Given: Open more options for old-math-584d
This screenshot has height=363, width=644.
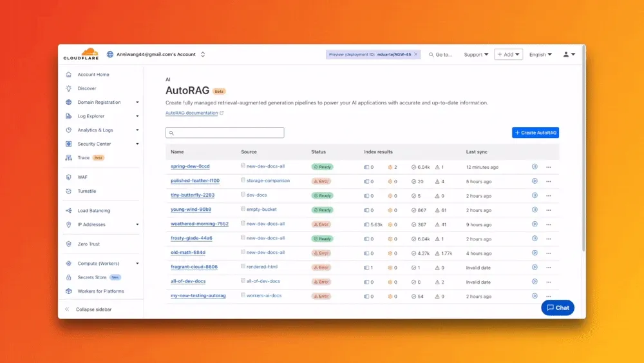Looking at the screenshot, I should [549, 253].
